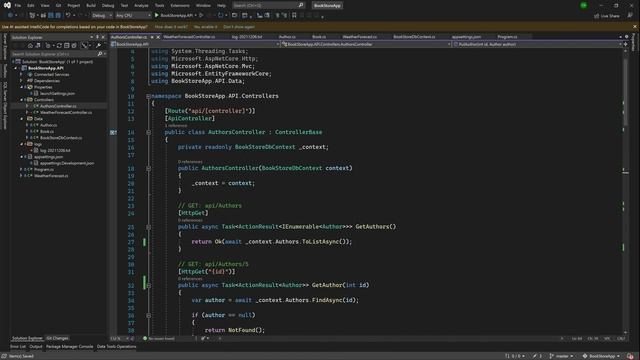The height and width of the screenshot is (360, 640).
Task: Close the AuthorsController.cs tab
Action: click(158, 37)
